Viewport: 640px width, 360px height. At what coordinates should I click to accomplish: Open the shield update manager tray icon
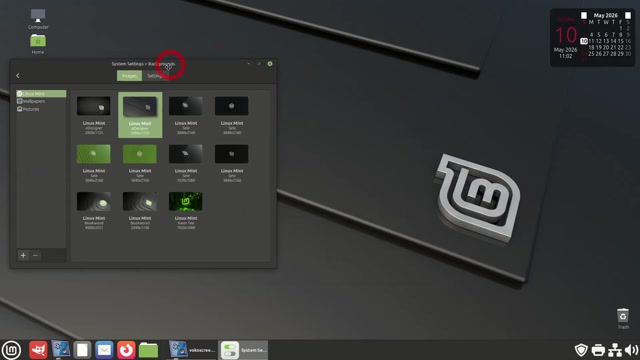pos(581,350)
